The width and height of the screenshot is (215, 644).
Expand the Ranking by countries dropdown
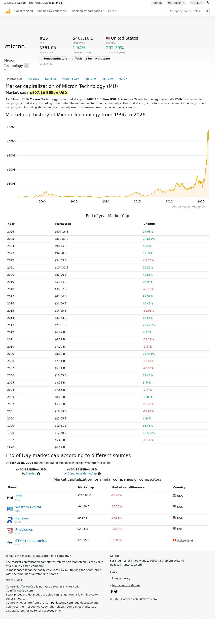pyautogui.click(x=52, y=11)
